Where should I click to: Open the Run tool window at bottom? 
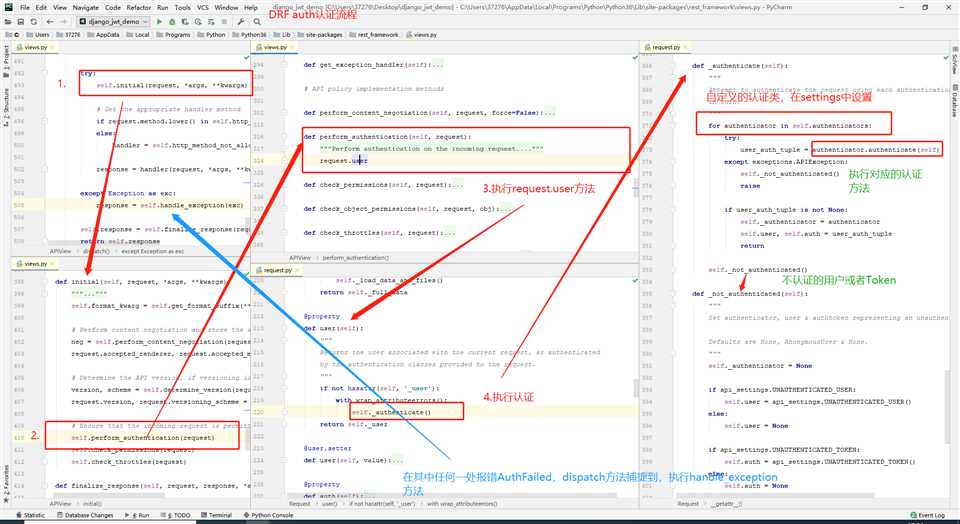[x=138, y=515]
